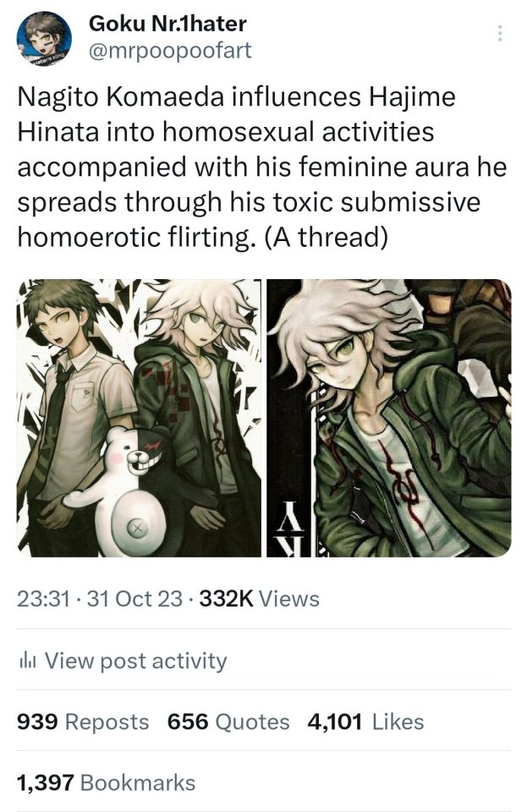Screen dimensions: 527x812
Task: Click View post activity
Action: (123, 661)
